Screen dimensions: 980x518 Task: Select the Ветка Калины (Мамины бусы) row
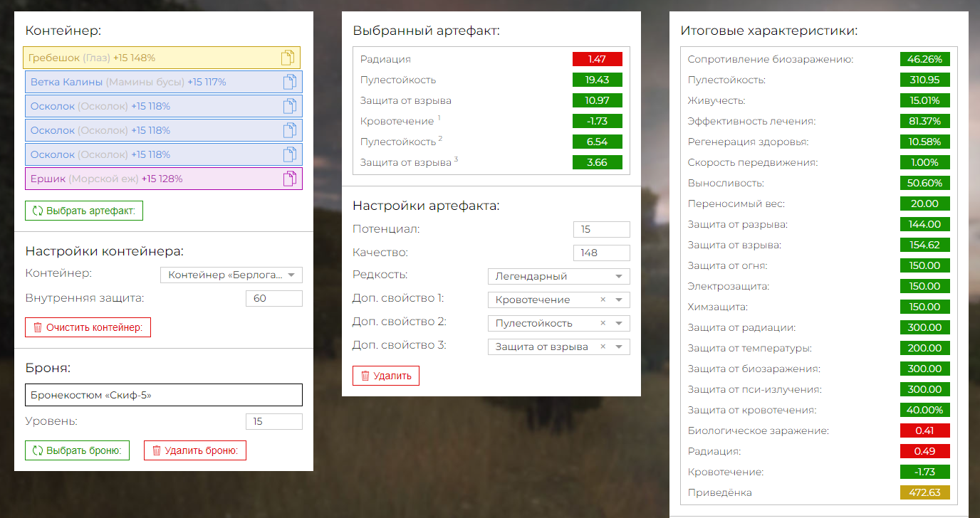(164, 82)
